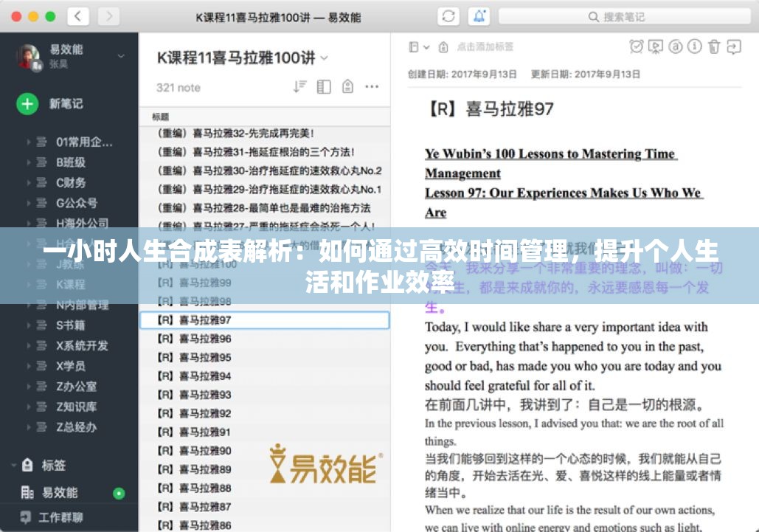Expand the C财务 notebook stack
Viewport: 759px width, 532px height.
tap(29, 182)
